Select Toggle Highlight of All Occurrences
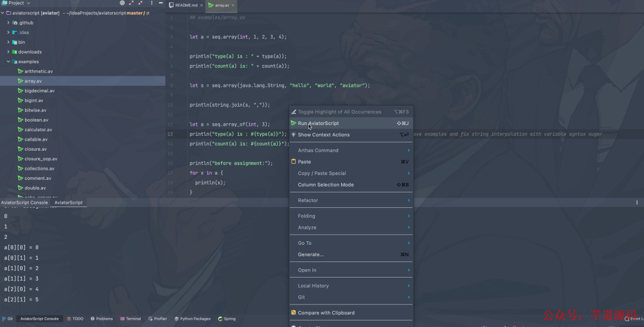Screen dimensions: 644x327 coord(351,111)
